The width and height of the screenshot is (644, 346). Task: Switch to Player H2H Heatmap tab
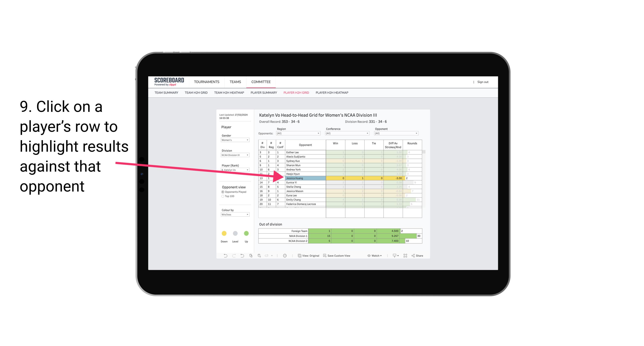click(332, 93)
